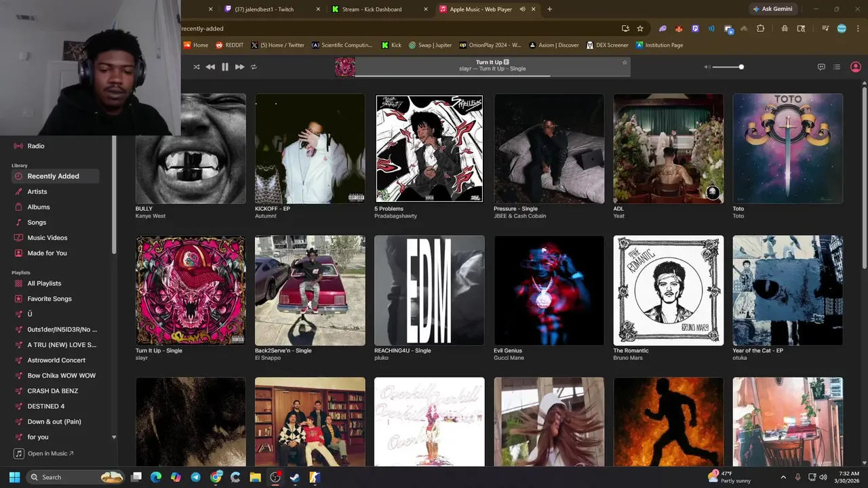Click the song playback progress bar
This screenshot has height=488, width=868.
pos(492,75)
